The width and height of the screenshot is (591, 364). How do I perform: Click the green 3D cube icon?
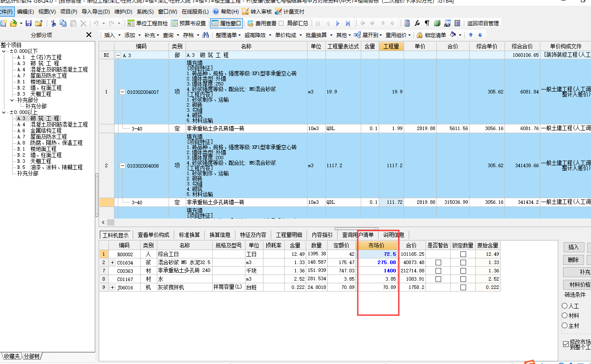coord(437,23)
